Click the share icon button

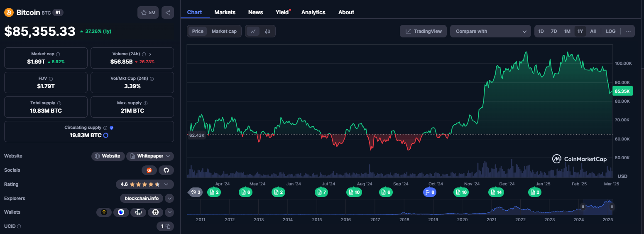tap(168, 12)
